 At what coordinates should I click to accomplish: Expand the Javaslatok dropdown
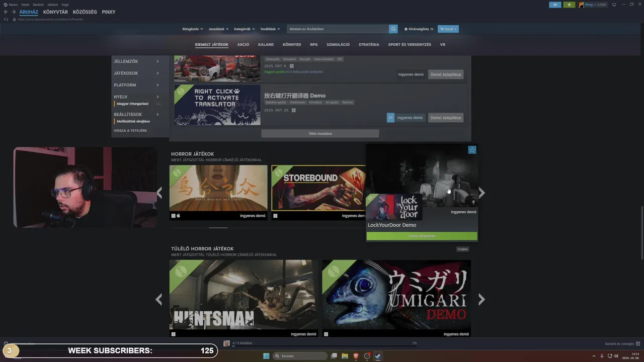[x=218, y=29]
